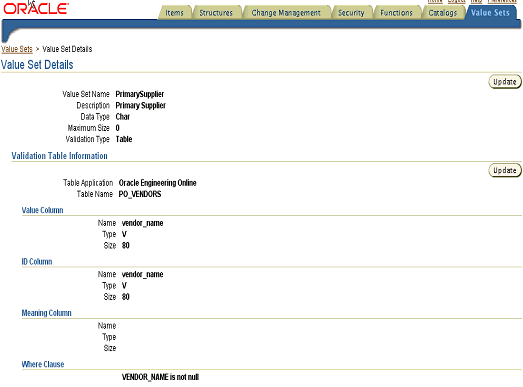Image resolution: width=523 pixels, height=387 pixels.
Task: Click Oracle Engineering Online table application
Action: (x=157, y=183)
